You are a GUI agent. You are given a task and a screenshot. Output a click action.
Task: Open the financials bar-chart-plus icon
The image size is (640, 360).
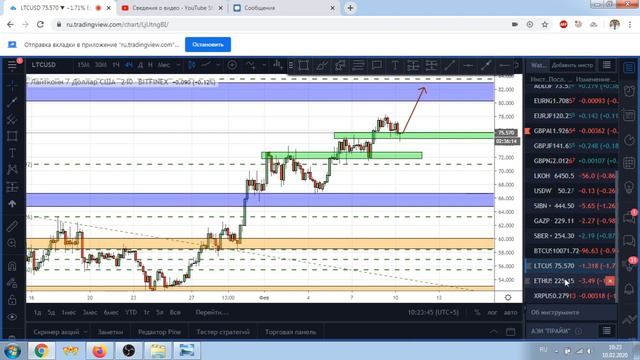278,65
